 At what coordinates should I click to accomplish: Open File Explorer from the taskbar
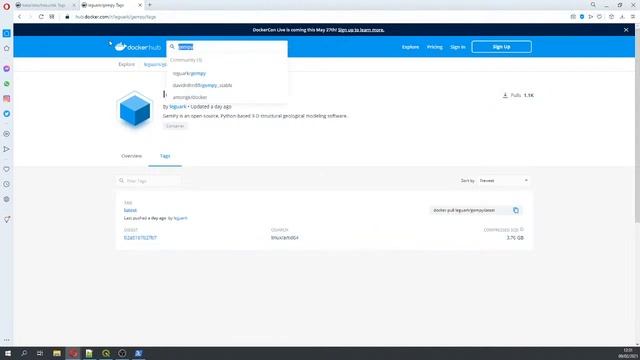pos(57,353)
